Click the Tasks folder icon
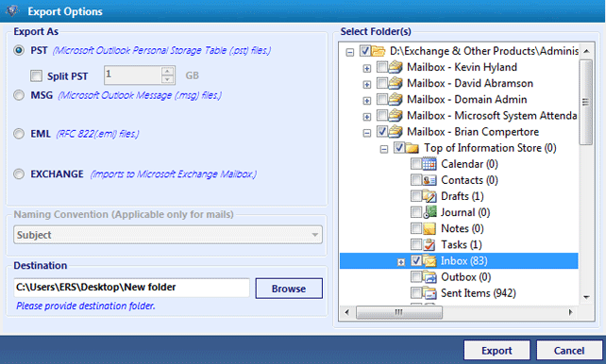This screenshot has height=364, width=606. pos(429,245)
